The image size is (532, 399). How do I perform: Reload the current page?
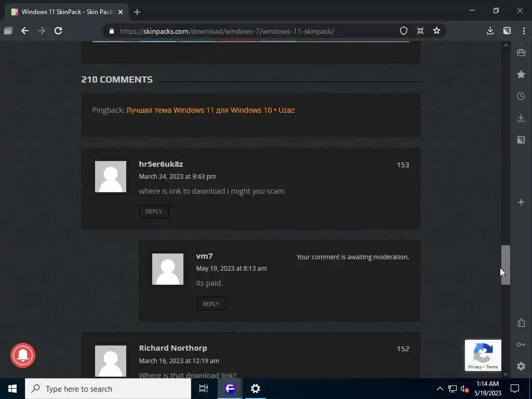click(58, 31)
